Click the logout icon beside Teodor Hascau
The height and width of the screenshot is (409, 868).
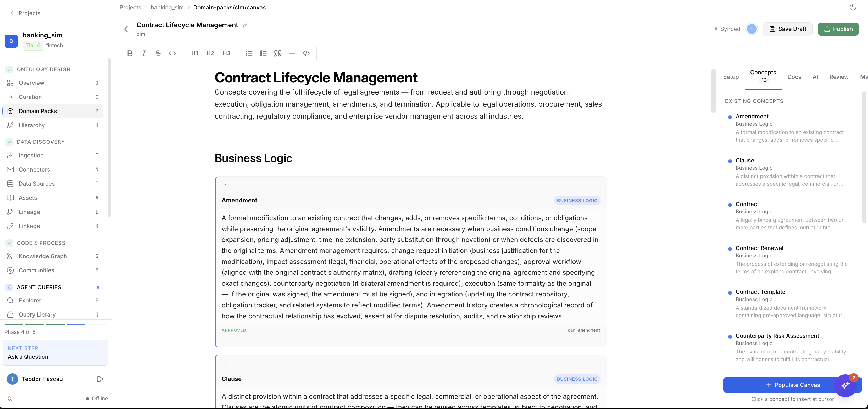pos(100,379)
